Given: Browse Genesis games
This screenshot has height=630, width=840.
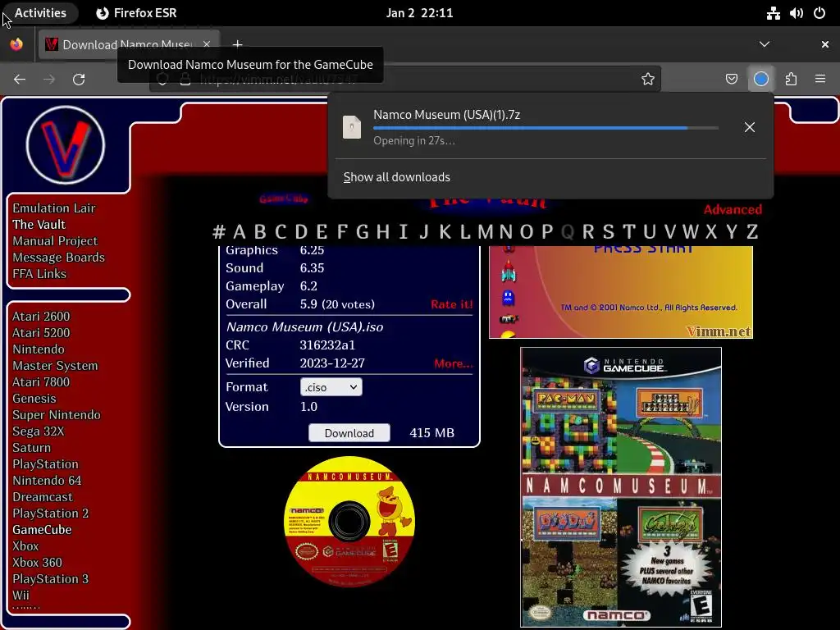Looking at the screenshot, I should click(34, 399).
